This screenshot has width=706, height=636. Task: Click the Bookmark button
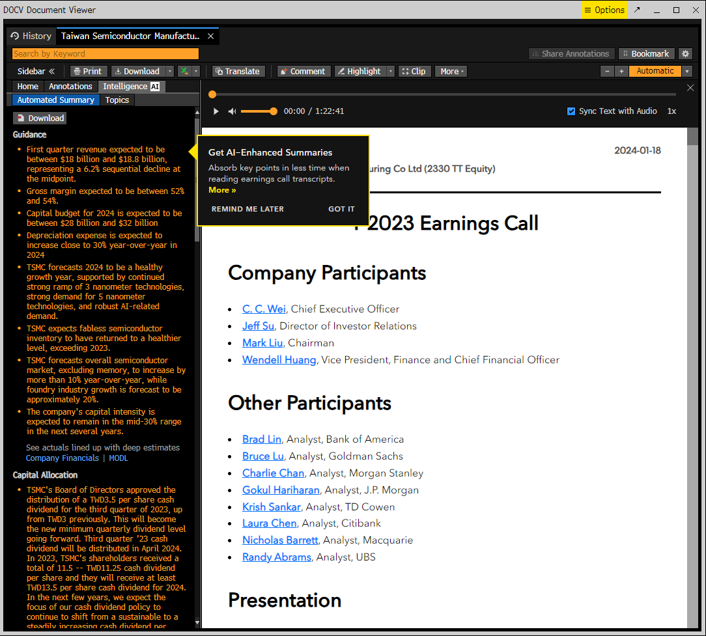click(645, 54)
